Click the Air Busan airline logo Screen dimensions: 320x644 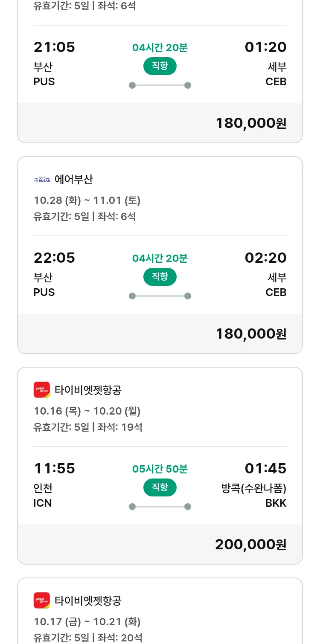coord(42,180)
